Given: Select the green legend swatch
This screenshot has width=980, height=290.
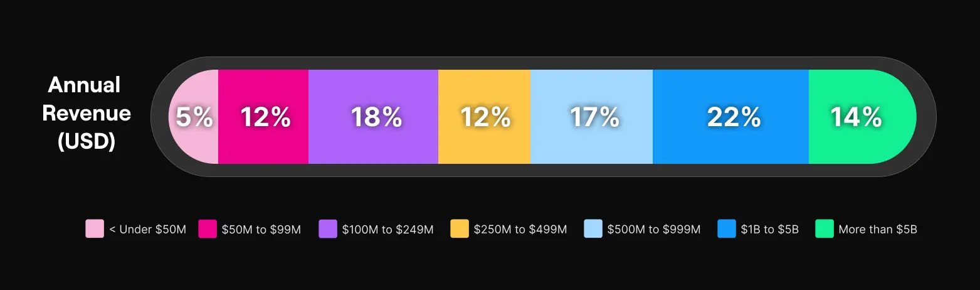Looking at the screenshot, I should tap(825, 229).
